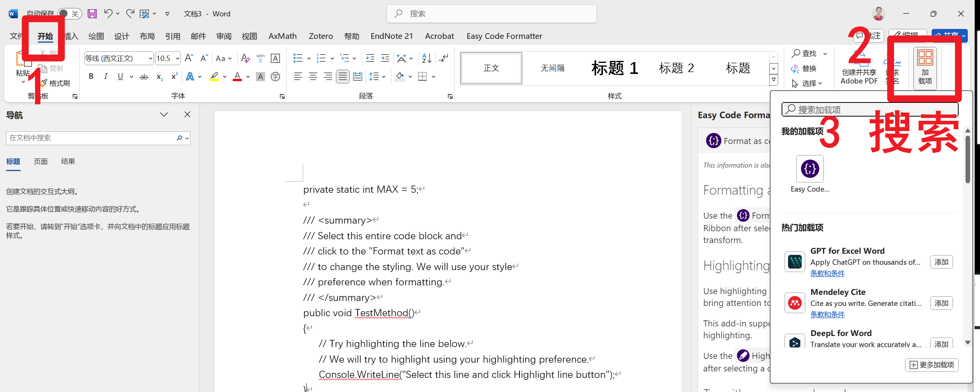
Task: Click the search add-ins input field
Action: click(870, 110)
